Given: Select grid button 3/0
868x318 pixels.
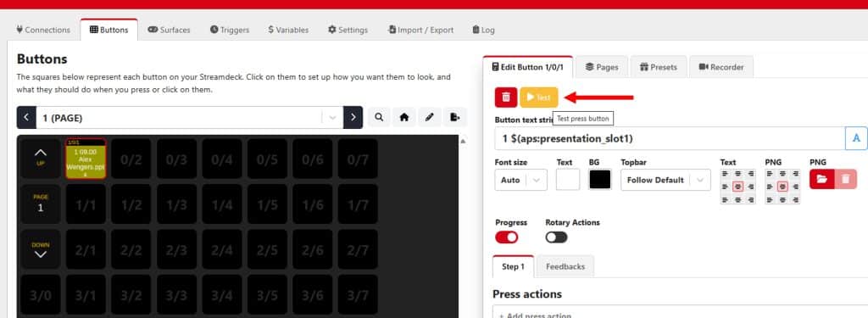Looking at the screenshot, I should click(41, 295).
